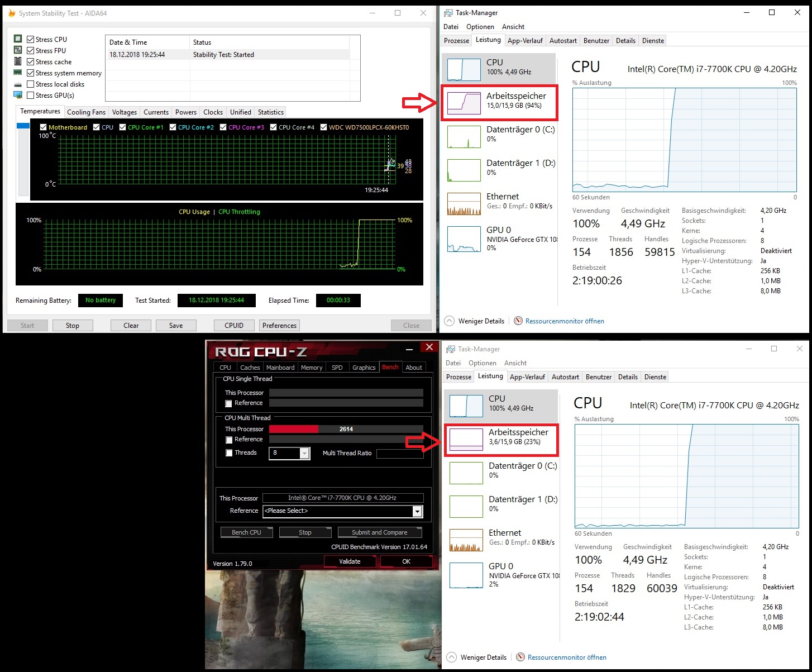The height and width of the screenshot is (672, 812).
Task: Click Multi Thread Ratio field in CPU-Z
Action: pyautogui.click(x=400, y=454)
